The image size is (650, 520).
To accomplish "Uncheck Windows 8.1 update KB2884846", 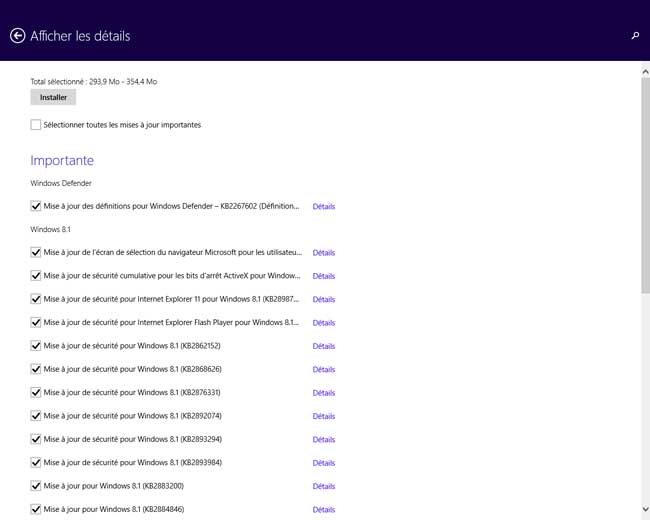I will click(36, 509).
